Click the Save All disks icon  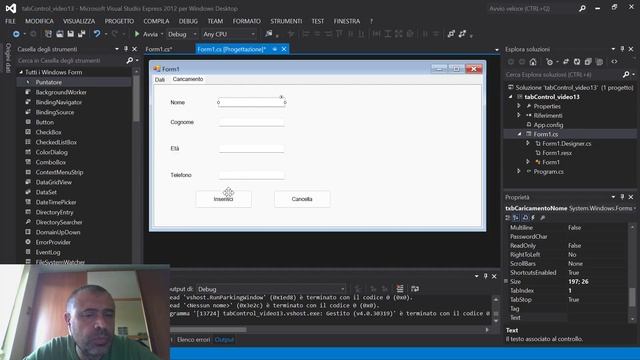82,34
